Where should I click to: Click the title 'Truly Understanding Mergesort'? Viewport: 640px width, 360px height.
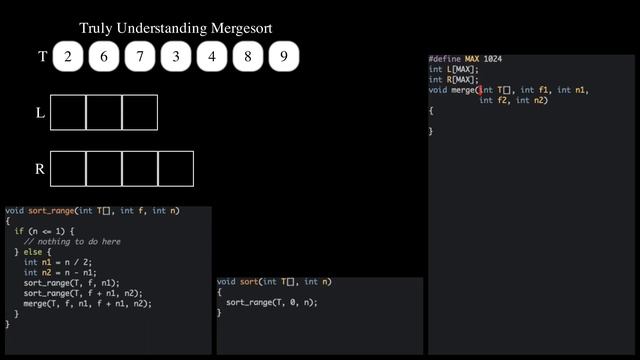(x=176, y=28)
